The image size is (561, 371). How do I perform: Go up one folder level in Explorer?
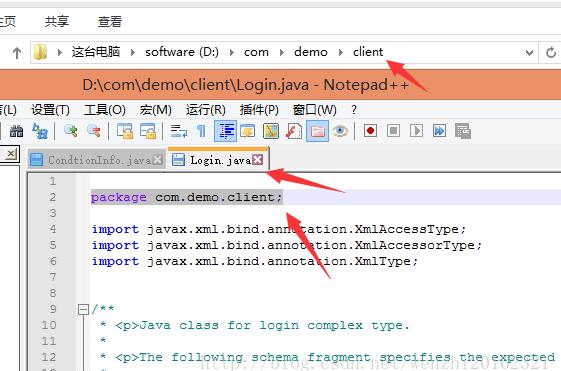pos(16,53)
